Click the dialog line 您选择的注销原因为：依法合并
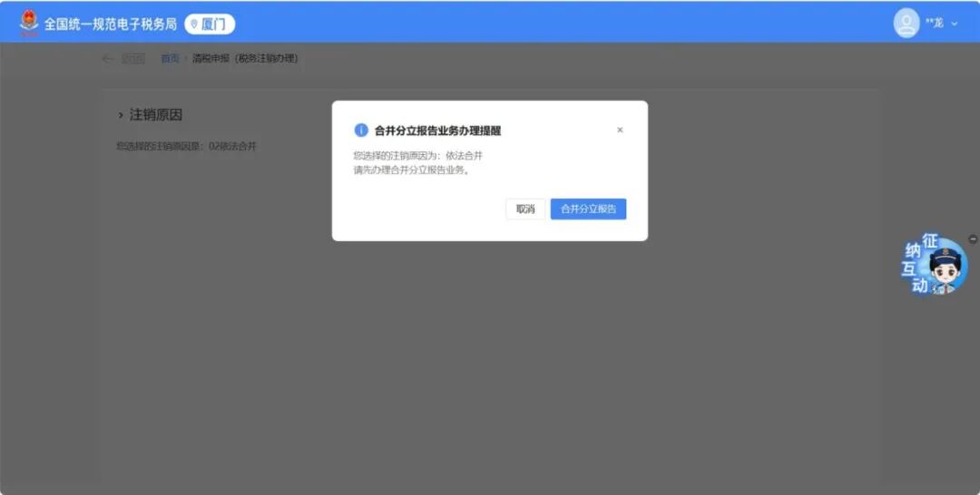The image size is (980, 495). 418,155
